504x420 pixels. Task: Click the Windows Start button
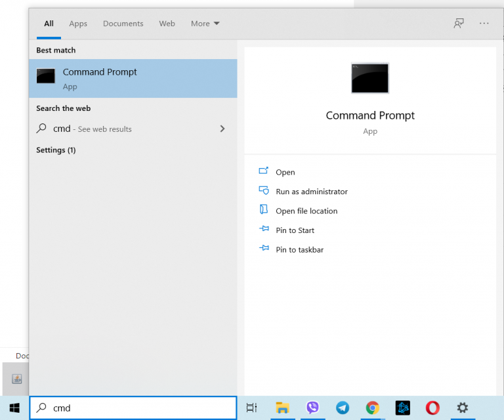pos(14,408)
